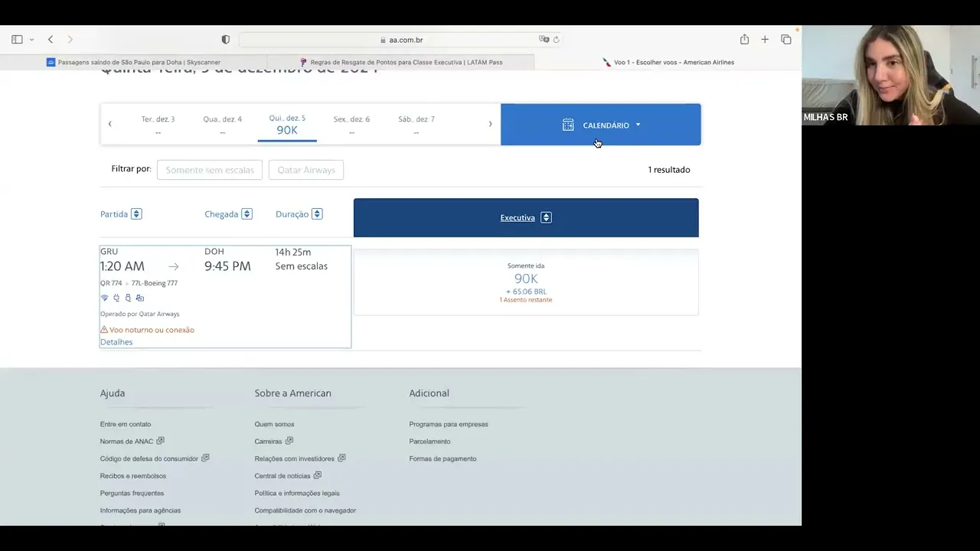Open the Parcelamento footer link
The width and height of the screenshot is (980, 551).
(430, 442)
